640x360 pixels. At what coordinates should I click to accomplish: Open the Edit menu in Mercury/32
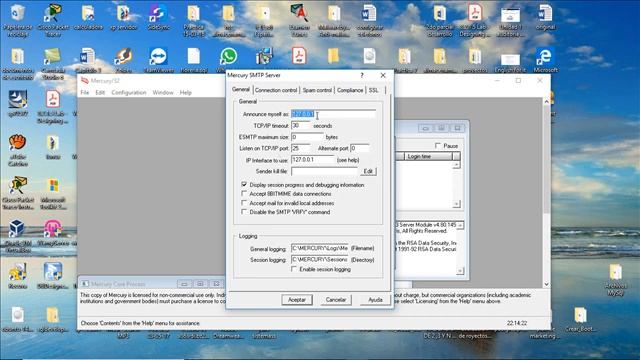100,93
